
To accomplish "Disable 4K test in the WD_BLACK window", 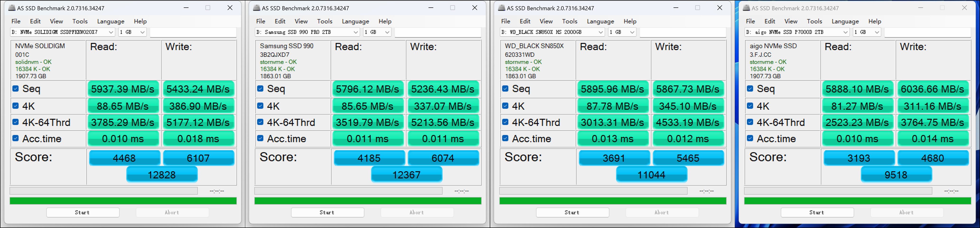I will tap(505, 106).
